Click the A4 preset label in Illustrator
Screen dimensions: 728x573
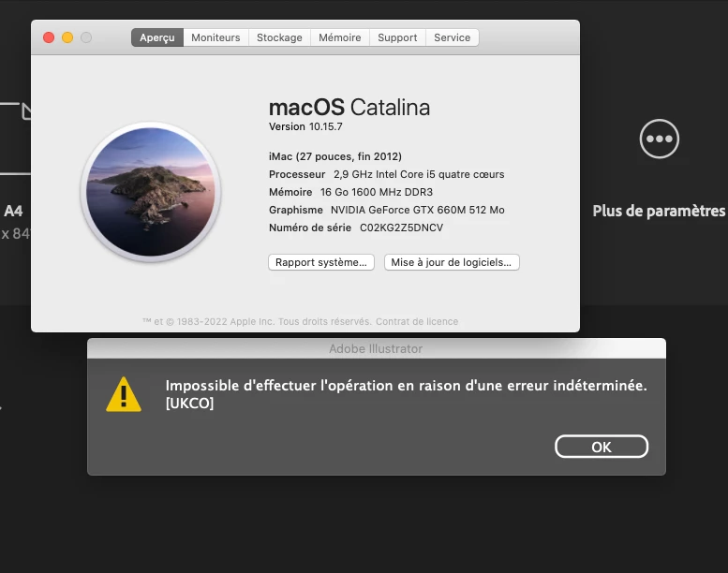pyautogui.click(x=13, y=211)
